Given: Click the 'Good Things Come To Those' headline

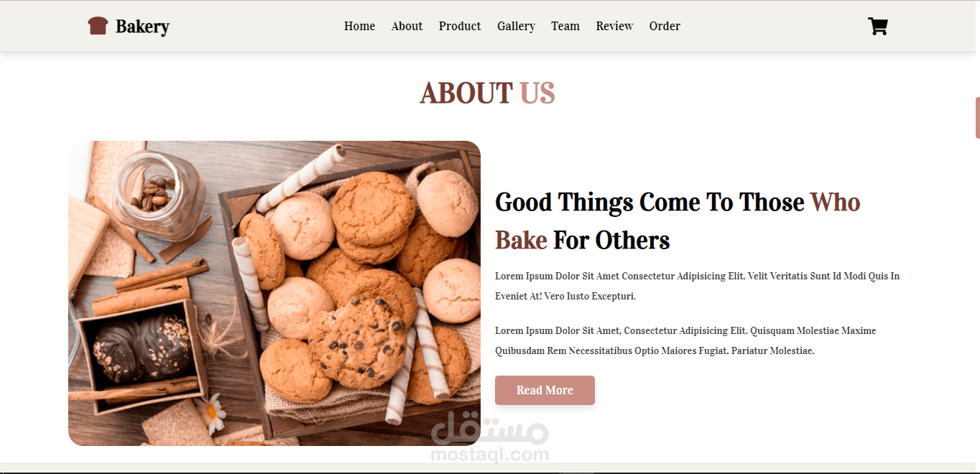Looking at the screenshot, I should [x=650, y=203].
